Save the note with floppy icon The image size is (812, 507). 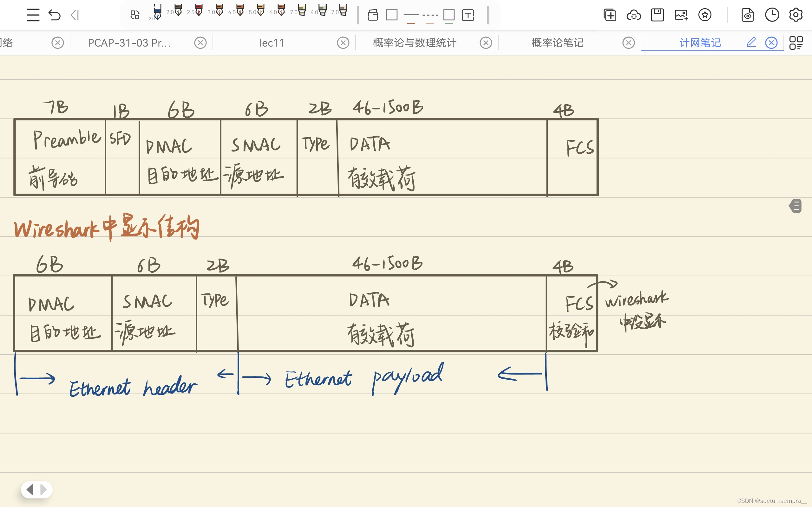coord(657,15)
